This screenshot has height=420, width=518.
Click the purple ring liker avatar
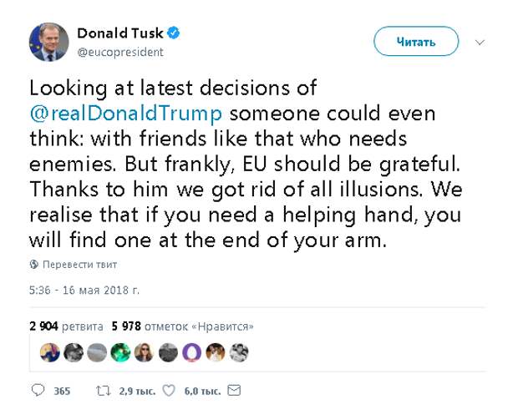191,352
